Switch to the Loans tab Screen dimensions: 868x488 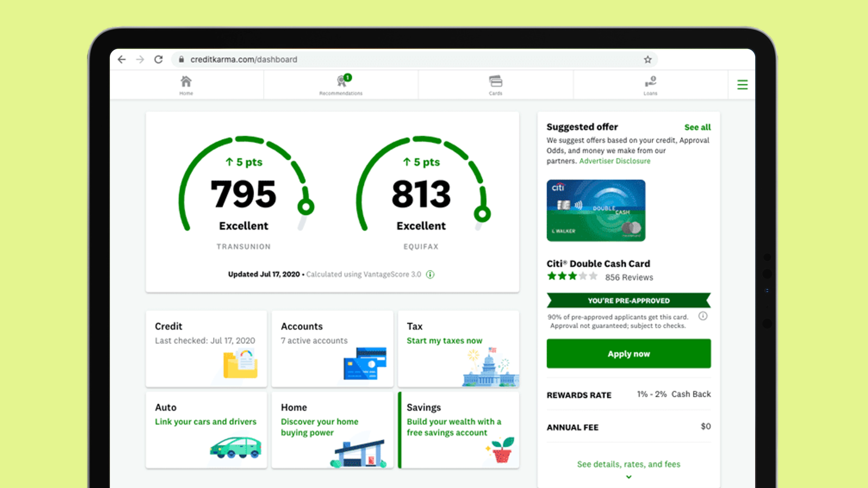[x=650, y=85]
